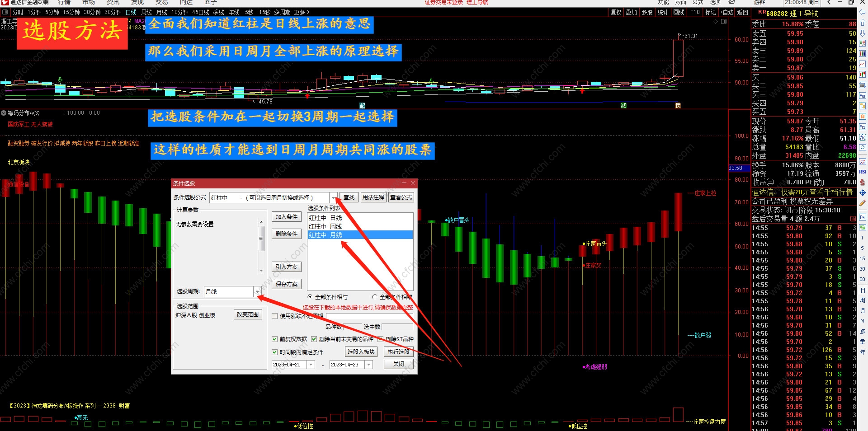This screenshot has height=431, width=868.
Task: Click scroll-up arrow in 计算参数 box
Action: coord(261,221)
